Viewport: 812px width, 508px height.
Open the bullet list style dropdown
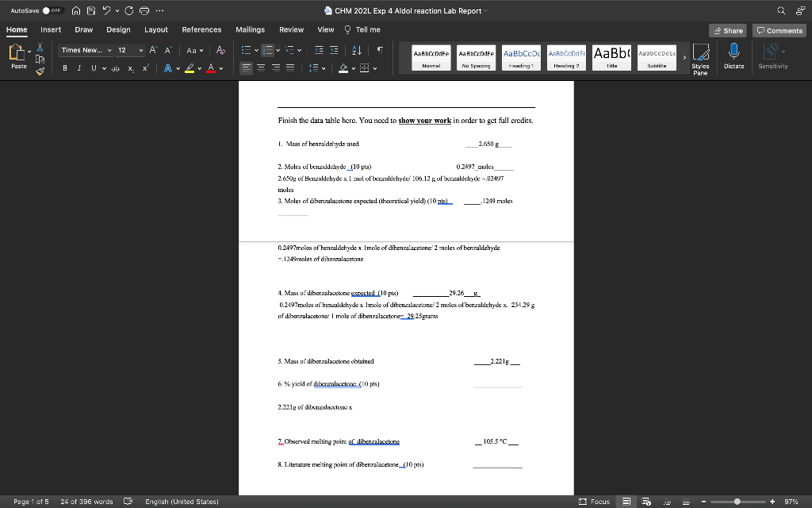(257, 50)
